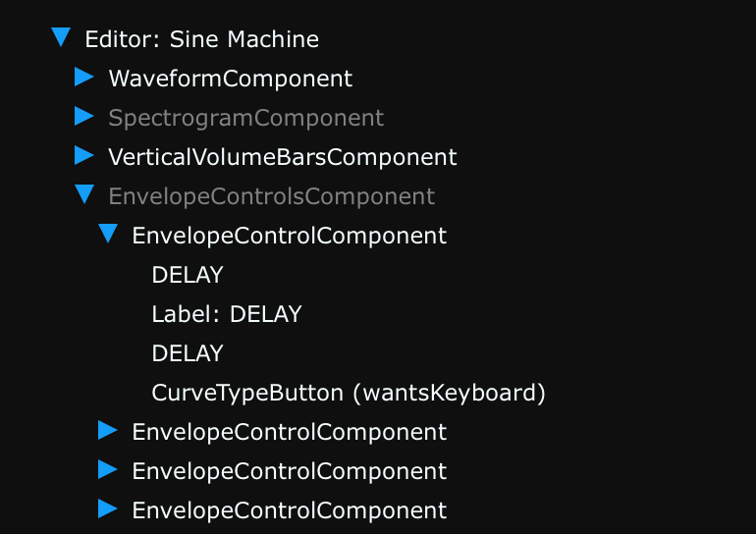
Task: Select the EnvelopeControlComponent label just under CurveTypeButton
Action: pos(290,432)
